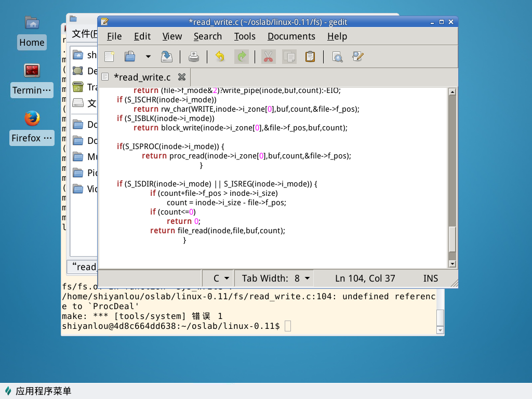Viewport: 532px width, 399px height.
Task: Open the C language selector dropdown
Action: click(221, 278)
